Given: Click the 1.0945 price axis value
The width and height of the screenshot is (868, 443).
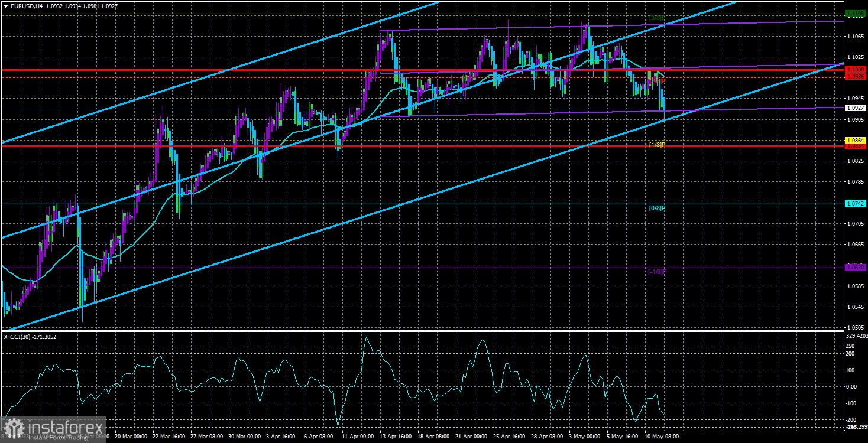Looking at the screenshot, I should (856, 99).
